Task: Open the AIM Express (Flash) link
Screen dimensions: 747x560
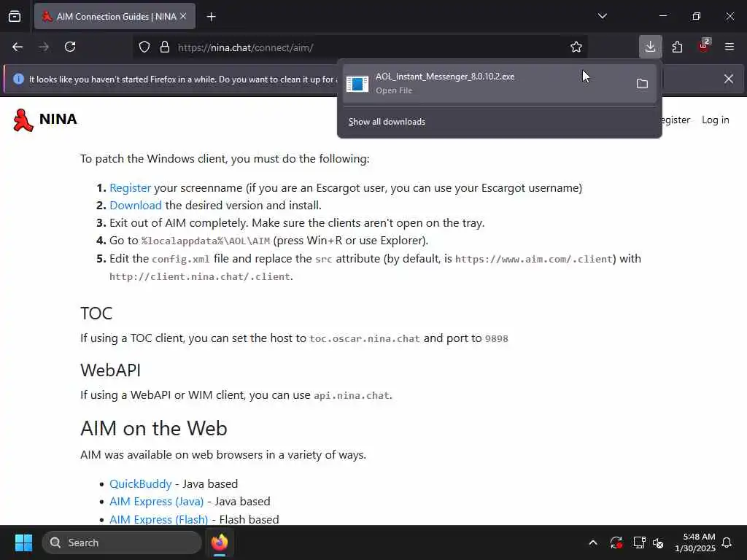Action: [x=158, y=519]
